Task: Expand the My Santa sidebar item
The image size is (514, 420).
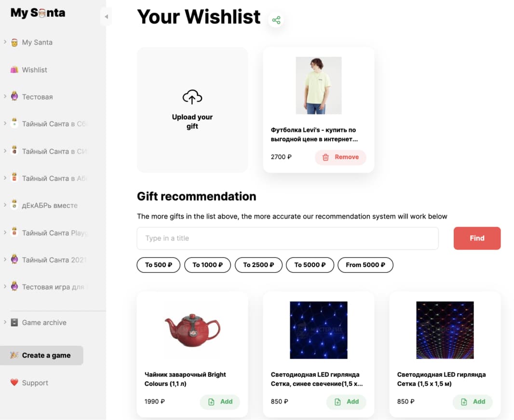Action: (x=5, y=41)
